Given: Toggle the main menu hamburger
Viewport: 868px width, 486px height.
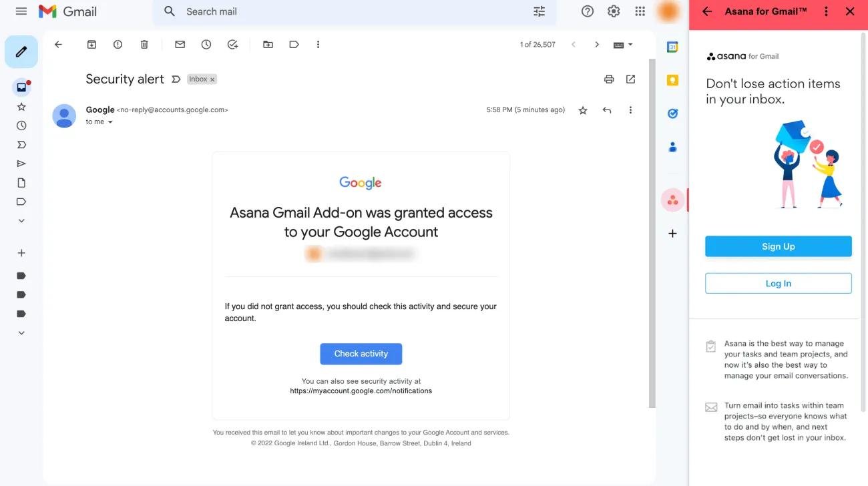Looking at the screenshot, I should (x=21, y=11).
